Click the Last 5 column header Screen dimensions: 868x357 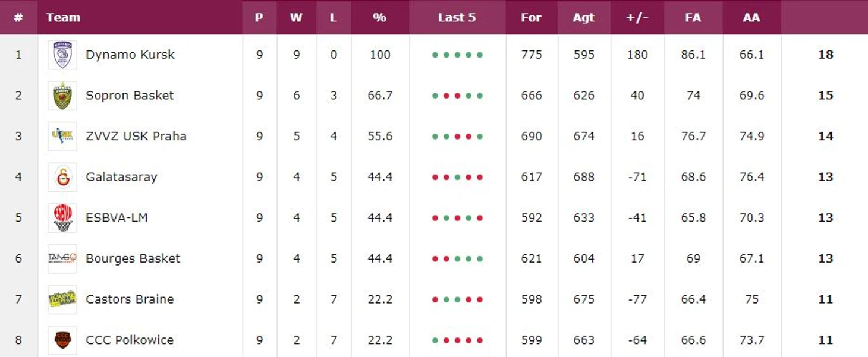click(457, 17)
